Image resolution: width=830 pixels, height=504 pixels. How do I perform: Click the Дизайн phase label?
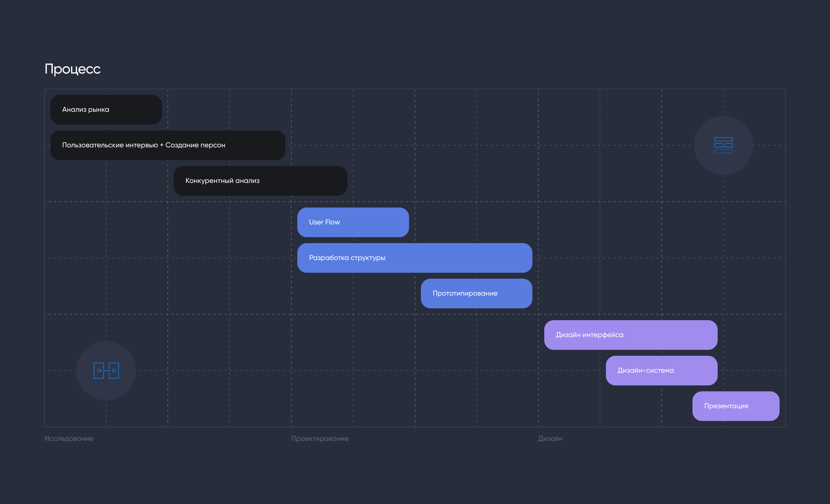550,439
